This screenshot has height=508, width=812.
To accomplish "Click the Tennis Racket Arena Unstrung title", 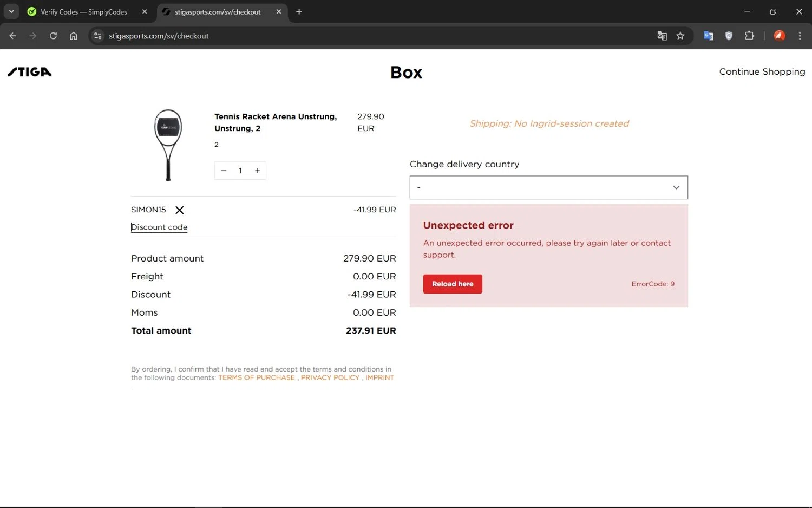I will 276,122.
